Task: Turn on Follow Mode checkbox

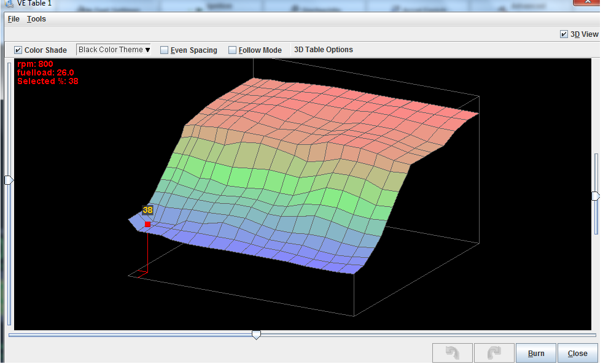Action: tap(232, 50)
